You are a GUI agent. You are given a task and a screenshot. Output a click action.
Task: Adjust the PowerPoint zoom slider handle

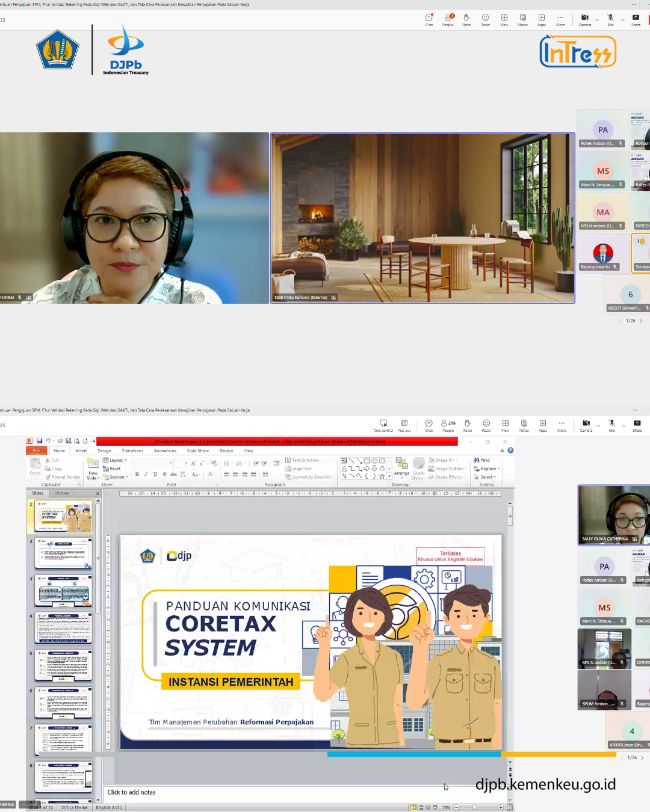pos(474,807)
